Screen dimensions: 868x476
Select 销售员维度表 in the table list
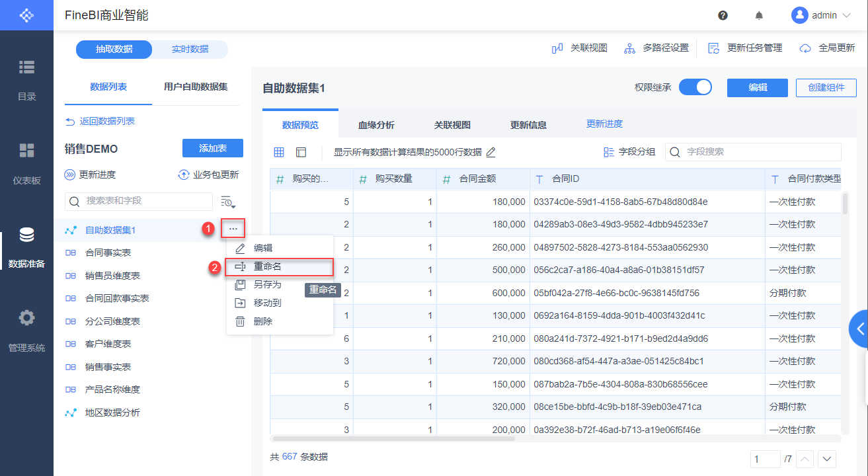point(112,276)
